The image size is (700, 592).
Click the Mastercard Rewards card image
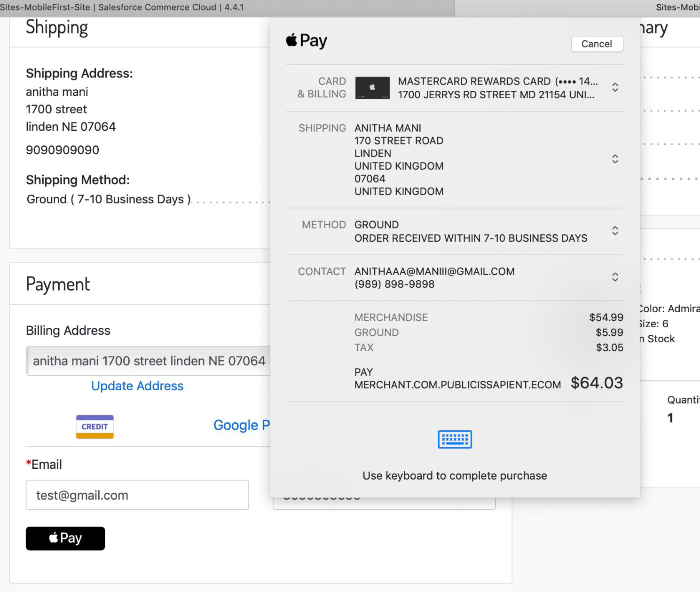(x=372, y=88)
